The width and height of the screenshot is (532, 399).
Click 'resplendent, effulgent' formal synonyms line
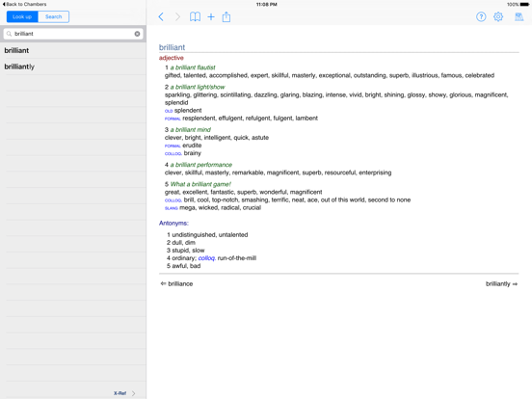coord(250,119)
